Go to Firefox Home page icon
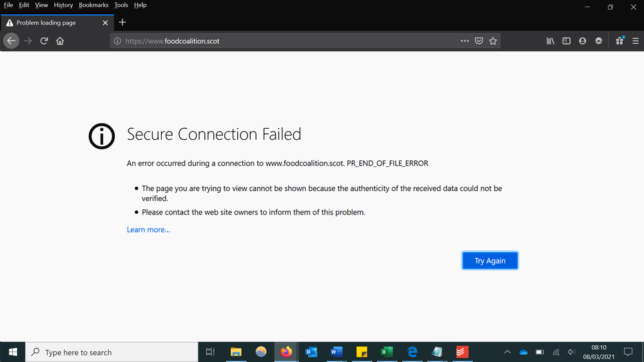644x362 pixels. click(x=60, y=41)
